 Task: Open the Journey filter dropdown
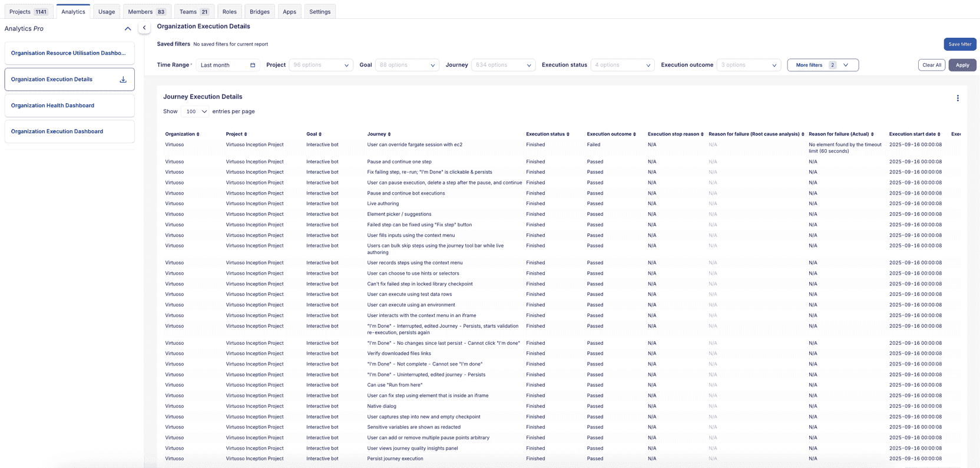tap(503, 65)
